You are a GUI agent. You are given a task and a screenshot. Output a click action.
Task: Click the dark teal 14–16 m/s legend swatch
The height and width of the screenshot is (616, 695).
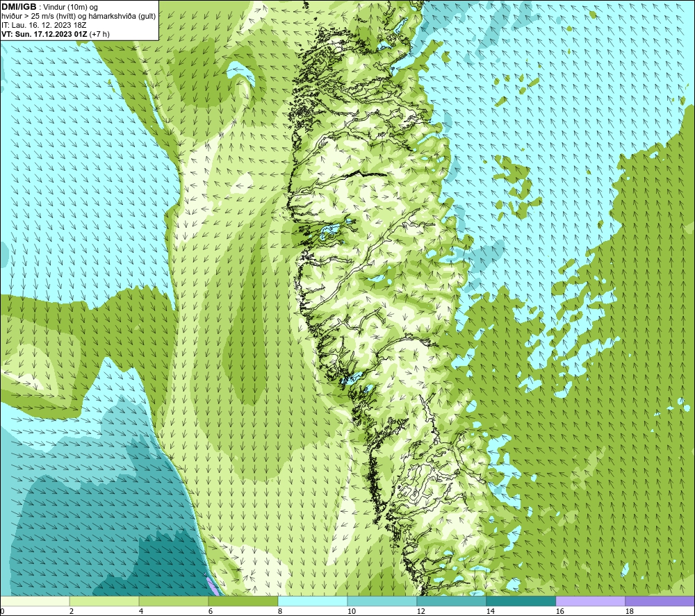pyautogui.click(x=521, y=601)
